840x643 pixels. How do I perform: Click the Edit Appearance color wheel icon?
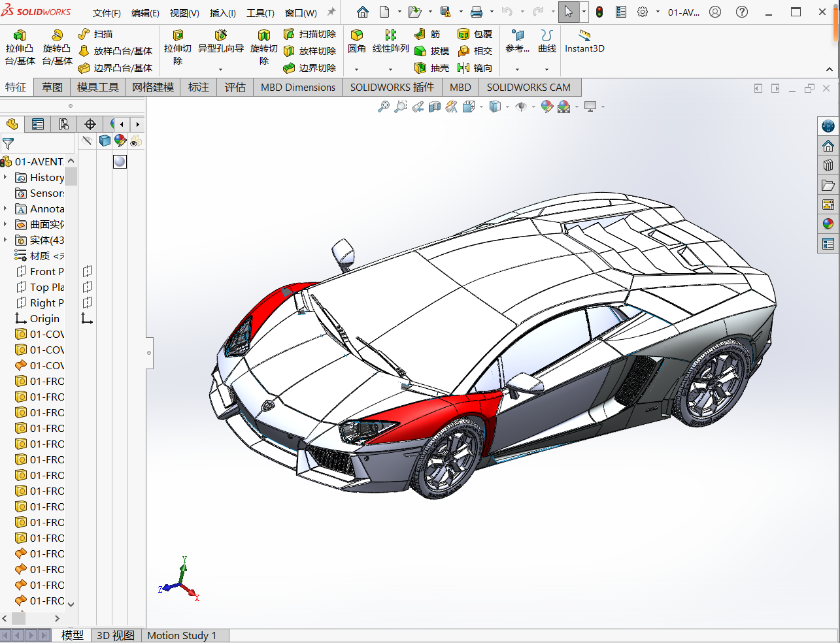[x=547, y=107]
